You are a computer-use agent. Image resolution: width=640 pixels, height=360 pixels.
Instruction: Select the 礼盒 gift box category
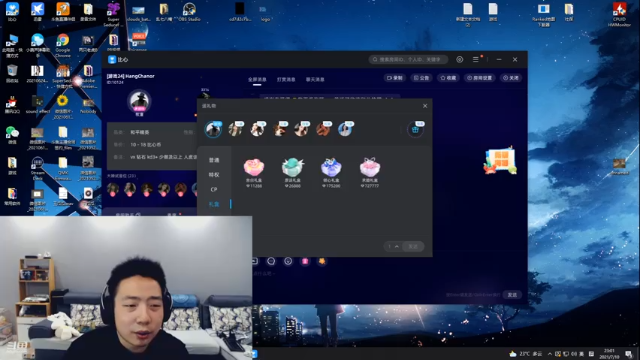pyautogui.click(x=214, y=204)
